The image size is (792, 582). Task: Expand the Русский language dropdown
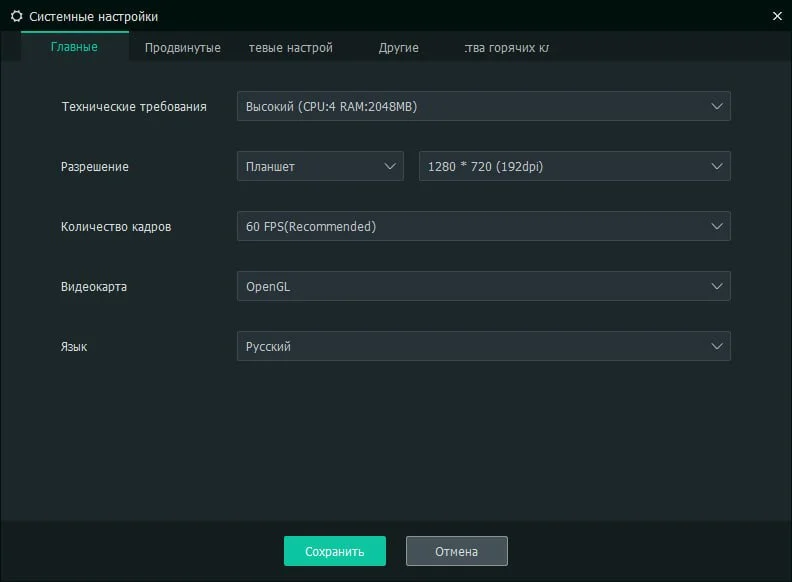pos(483,346)
